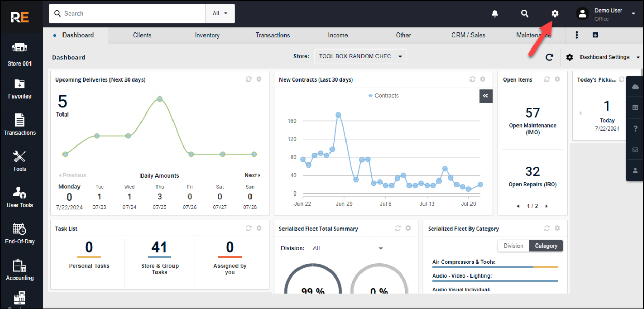Click the notifications bell icon
This screenshot has width=644, height=309.
point(495,14)
